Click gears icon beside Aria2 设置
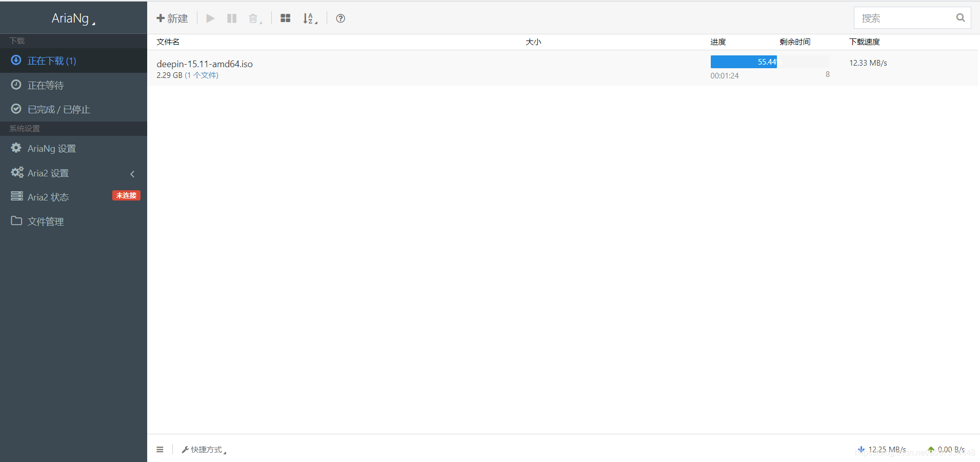Image resolution: width=980 pixels, height=462 pixels. [x=17, y=172]
